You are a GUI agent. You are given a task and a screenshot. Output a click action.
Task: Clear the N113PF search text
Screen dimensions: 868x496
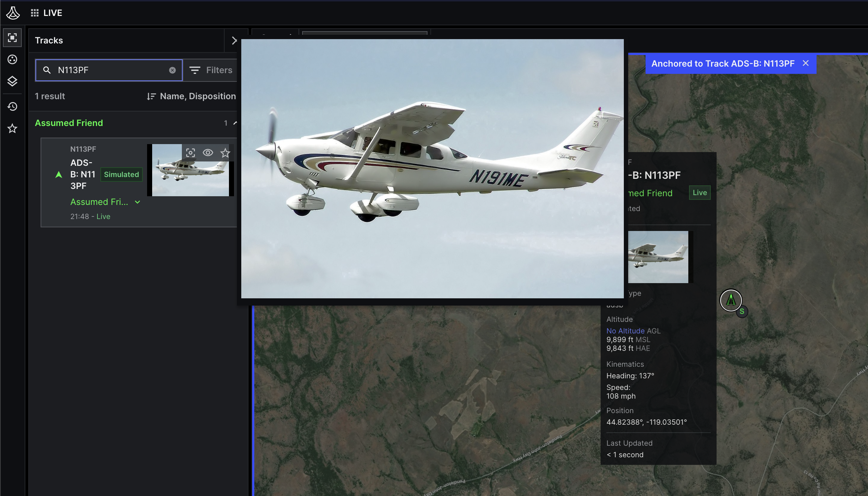coord(172,70)
